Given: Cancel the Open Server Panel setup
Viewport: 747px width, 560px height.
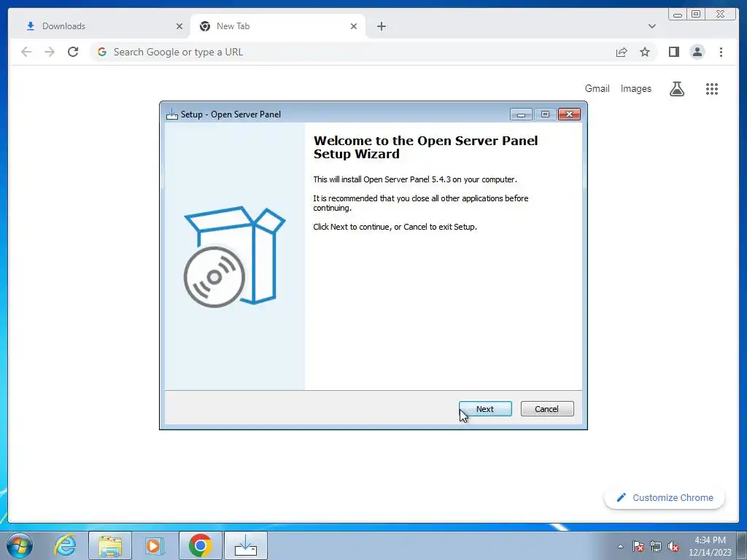Looking at the screenshot, I should click(x=547, y=408).
